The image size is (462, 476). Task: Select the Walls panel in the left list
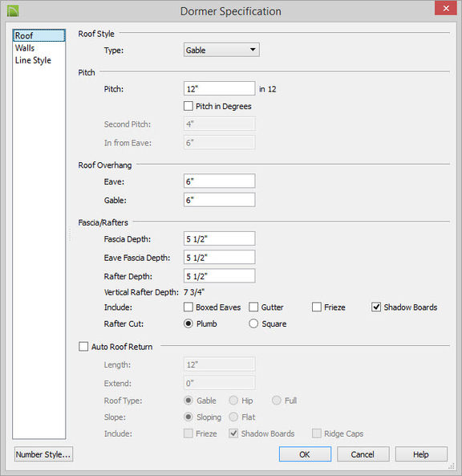pyautogui.click(x=25, y=48)
